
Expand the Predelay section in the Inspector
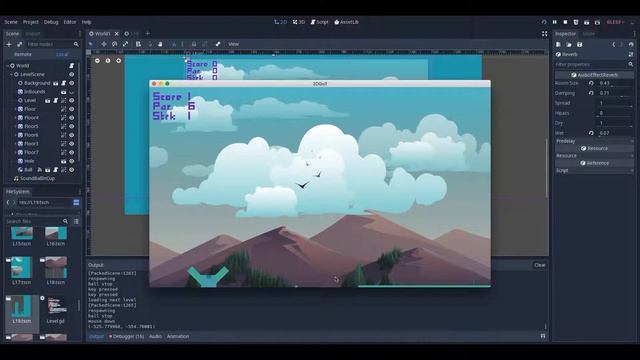[594, 141]
